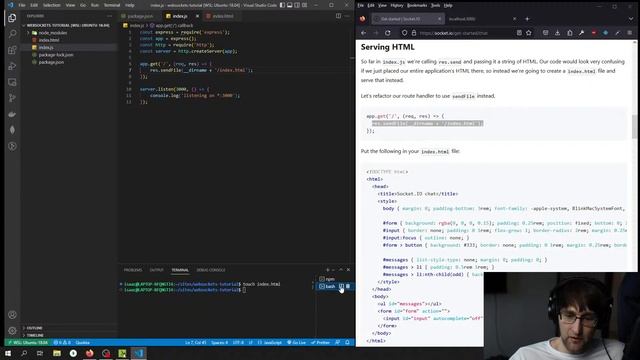The image size is (640, 360).
Task: Open Accounts icon in VS Code activity bar
Action: [12, 315]
